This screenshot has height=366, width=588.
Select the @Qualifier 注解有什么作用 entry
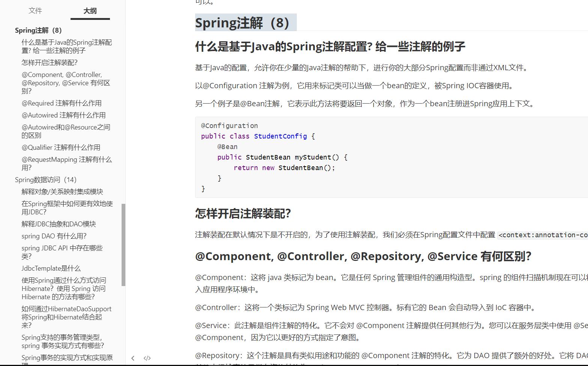[x=61, y=147]
